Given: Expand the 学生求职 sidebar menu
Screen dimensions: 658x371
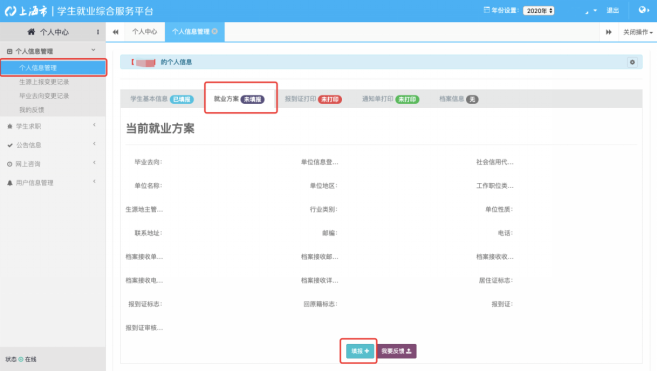Looking at the screenshot, I should [x=53, y=126].
